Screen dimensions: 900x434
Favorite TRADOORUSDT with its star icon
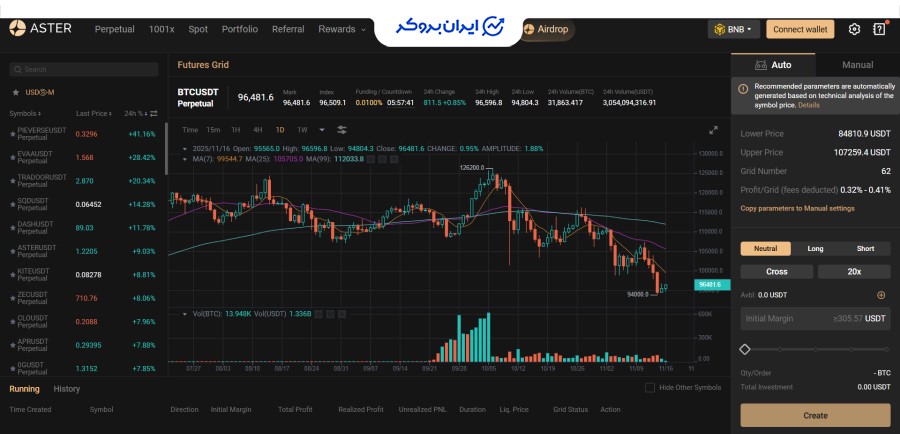pyautogui.click(x=13, y=181)
